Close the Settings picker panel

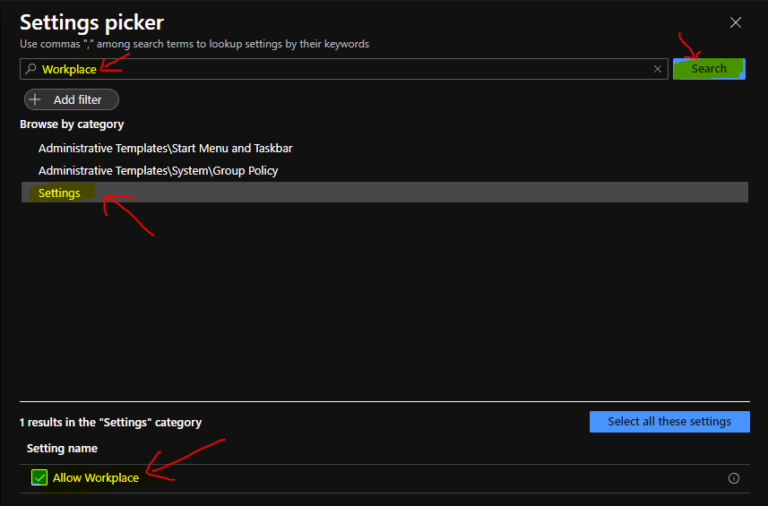(736, 22)
